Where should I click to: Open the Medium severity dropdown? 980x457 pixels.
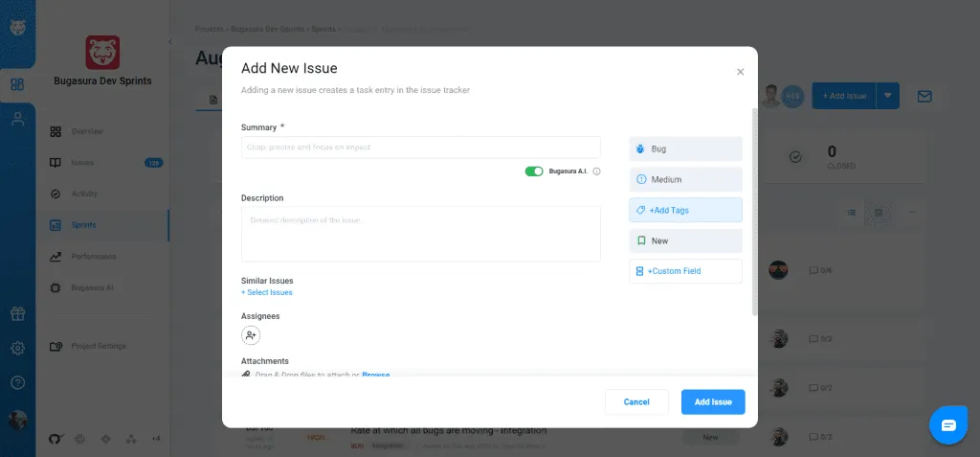pos(685,180)
